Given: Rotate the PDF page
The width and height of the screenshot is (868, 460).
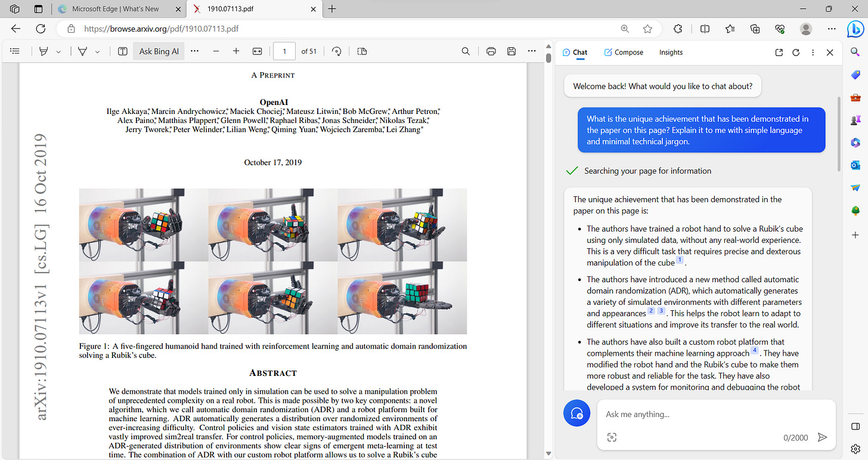Looking at the screenshot, I should pos(337,51).
